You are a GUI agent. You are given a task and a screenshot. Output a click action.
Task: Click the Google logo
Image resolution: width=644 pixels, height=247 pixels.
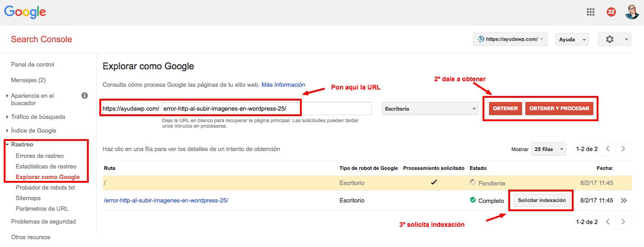point(25,12)
